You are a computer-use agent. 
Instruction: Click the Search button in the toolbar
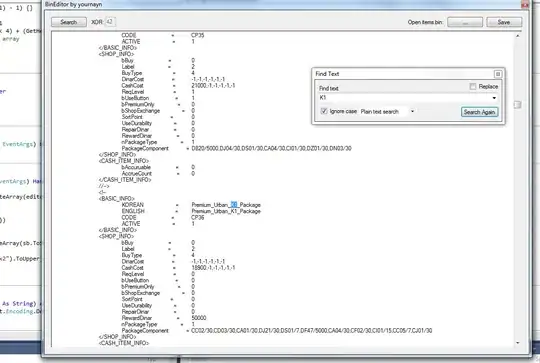tap(69, 22)
